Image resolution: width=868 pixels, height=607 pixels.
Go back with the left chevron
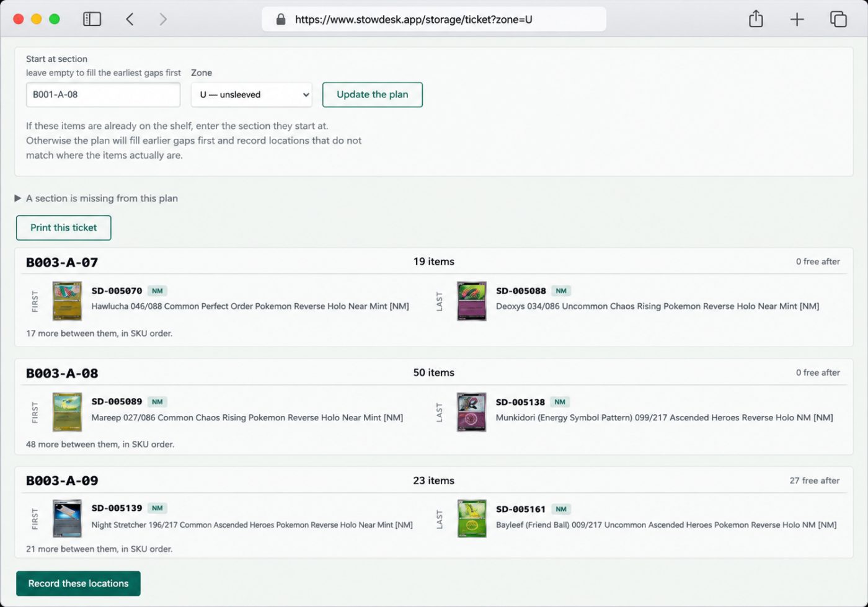130,19
